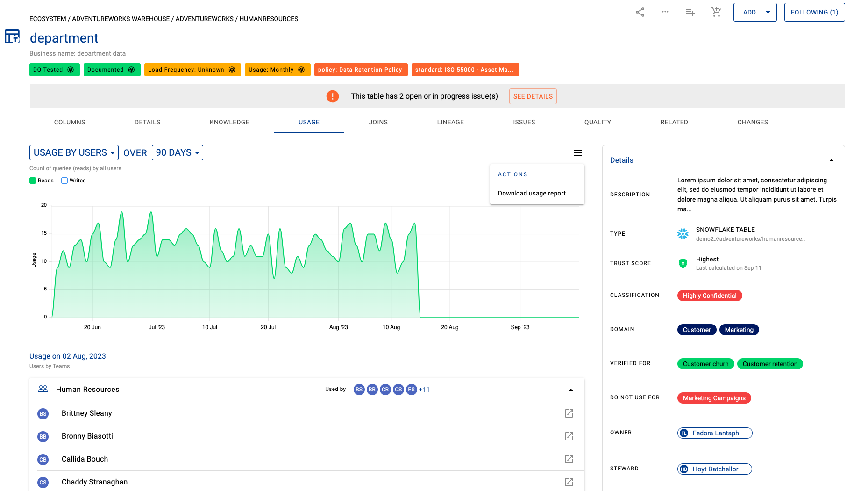Screen dimensions: 868x491
Task: Select Download usage report menu item
Action: pos(532,193)
